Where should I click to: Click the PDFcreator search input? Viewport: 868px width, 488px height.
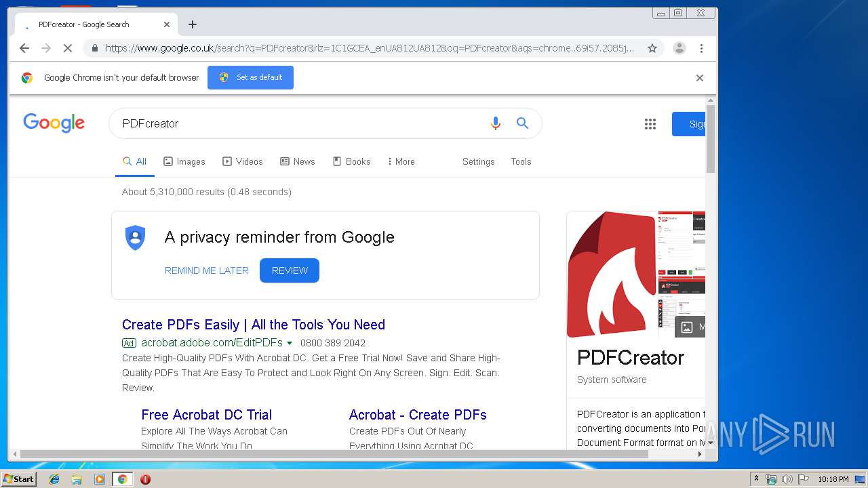pyautogui.click(x=298, y=123)
